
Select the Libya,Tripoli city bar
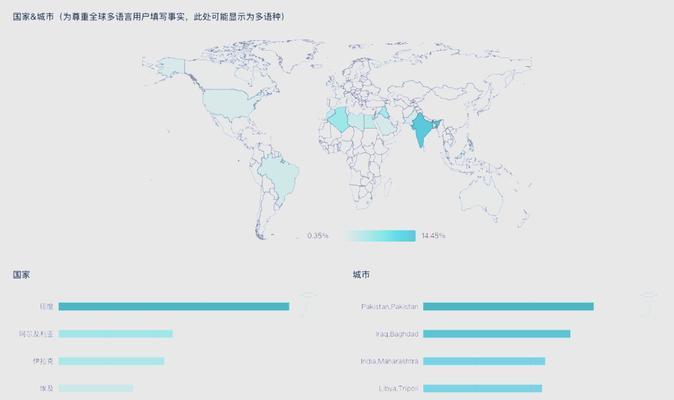point(482,388)
